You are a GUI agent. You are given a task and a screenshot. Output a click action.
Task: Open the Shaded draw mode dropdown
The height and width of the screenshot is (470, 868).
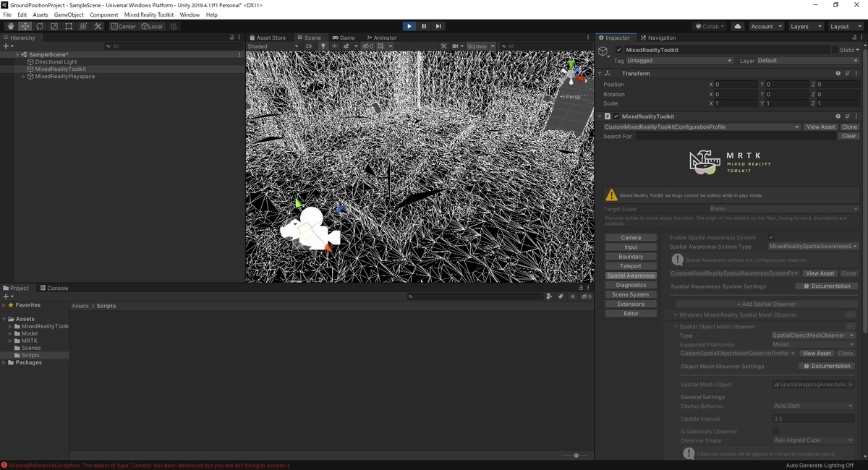click(x=273, y=46)
